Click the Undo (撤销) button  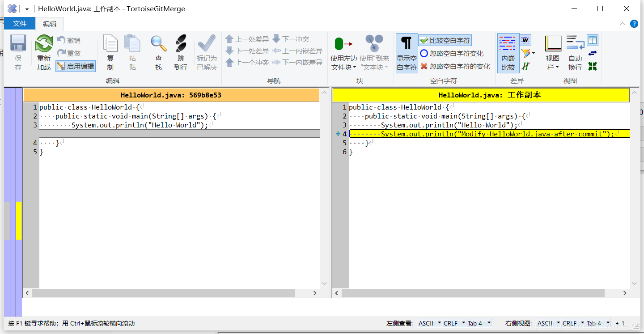tap(68, 40)
